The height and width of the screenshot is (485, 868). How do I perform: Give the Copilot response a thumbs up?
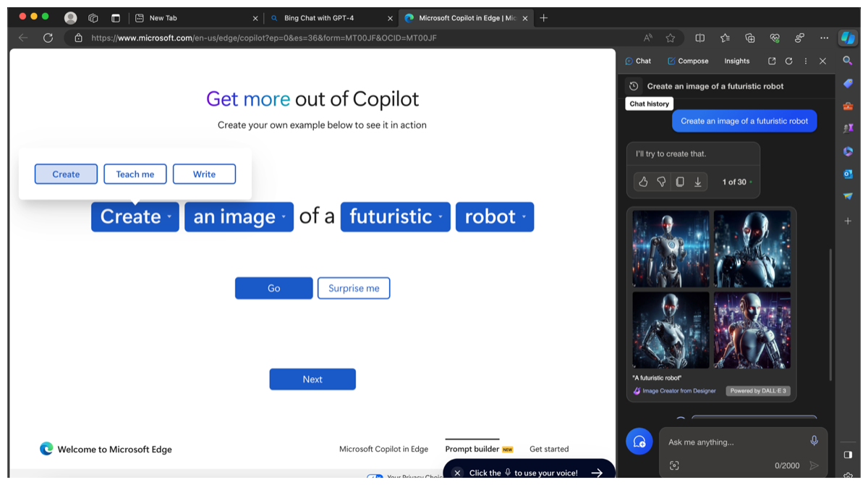point(643,182)
